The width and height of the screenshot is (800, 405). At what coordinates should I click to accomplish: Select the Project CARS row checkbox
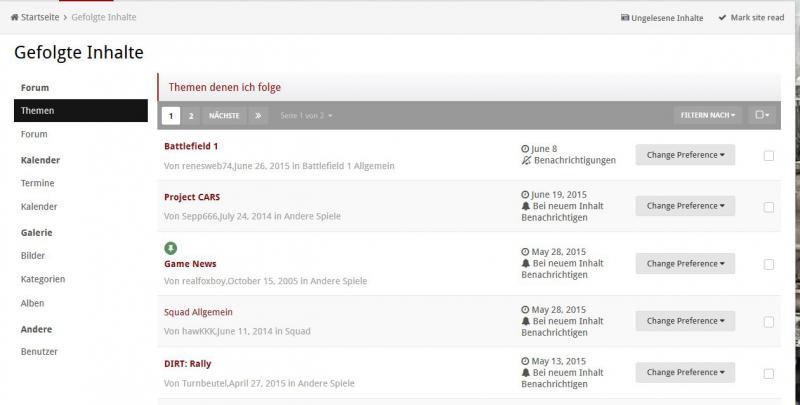point(768,207)
